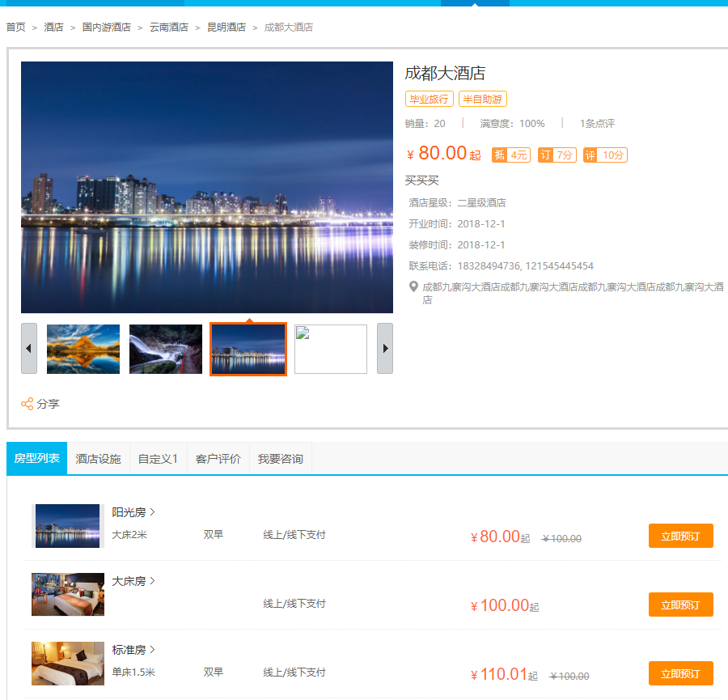The height and width of the screenshot is (700, 728).
Task: Click the 订 7分 points badge
Action: coord(557,155)
